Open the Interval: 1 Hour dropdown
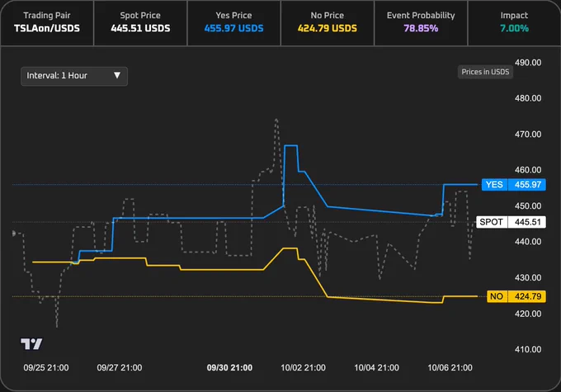The image size is (561, 392). (74, 76)
